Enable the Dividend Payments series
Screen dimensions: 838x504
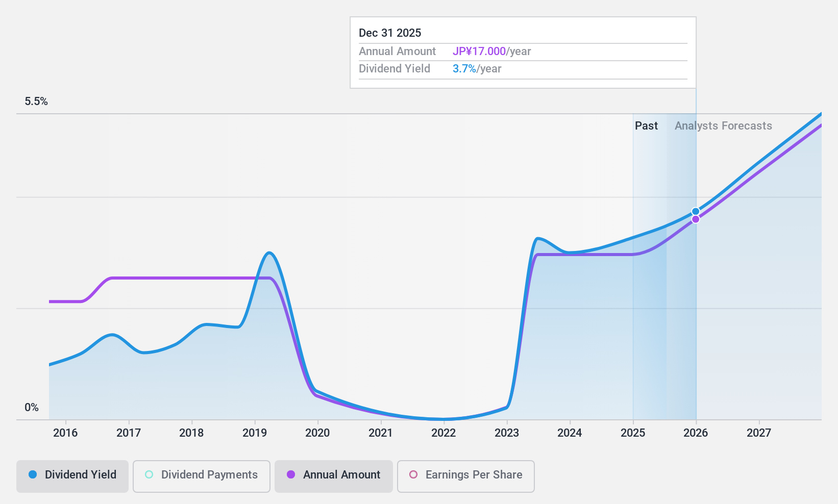pyautogui.click(x=202, y=476)
